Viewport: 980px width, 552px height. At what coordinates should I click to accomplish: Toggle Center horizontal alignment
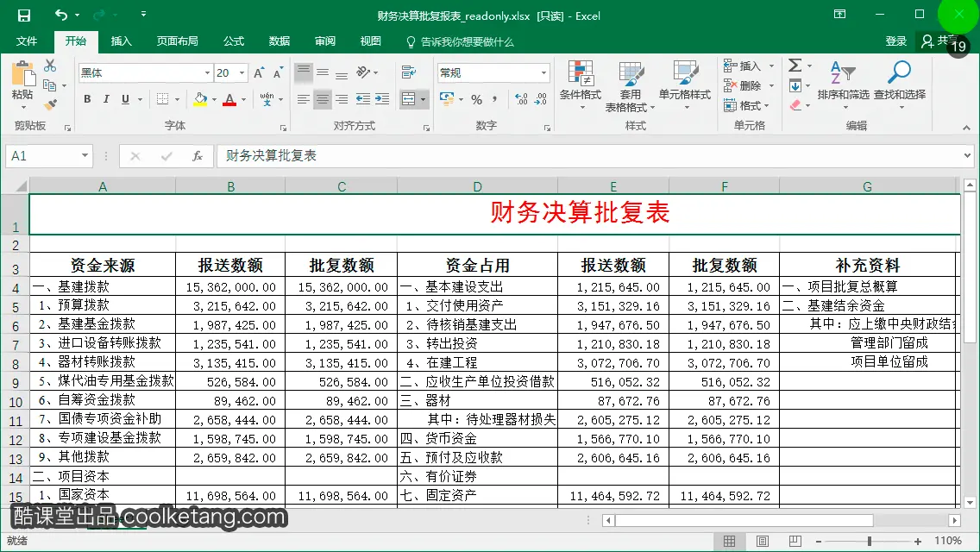click(323, 99)
